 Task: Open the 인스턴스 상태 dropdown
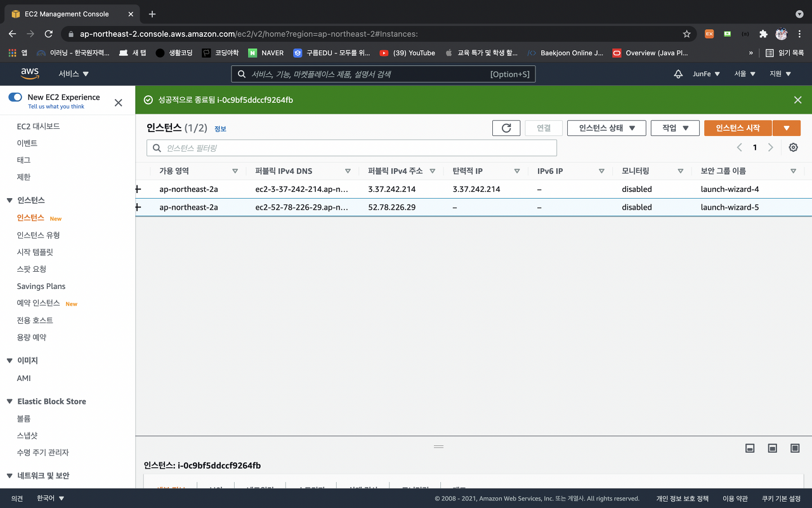point(606,128)
